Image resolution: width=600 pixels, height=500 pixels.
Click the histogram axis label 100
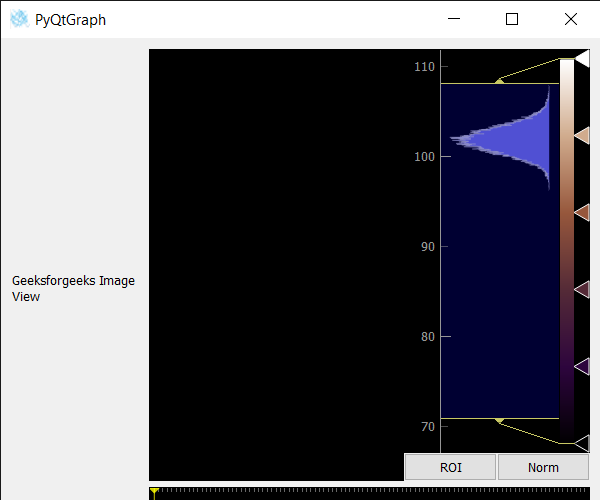424,156
